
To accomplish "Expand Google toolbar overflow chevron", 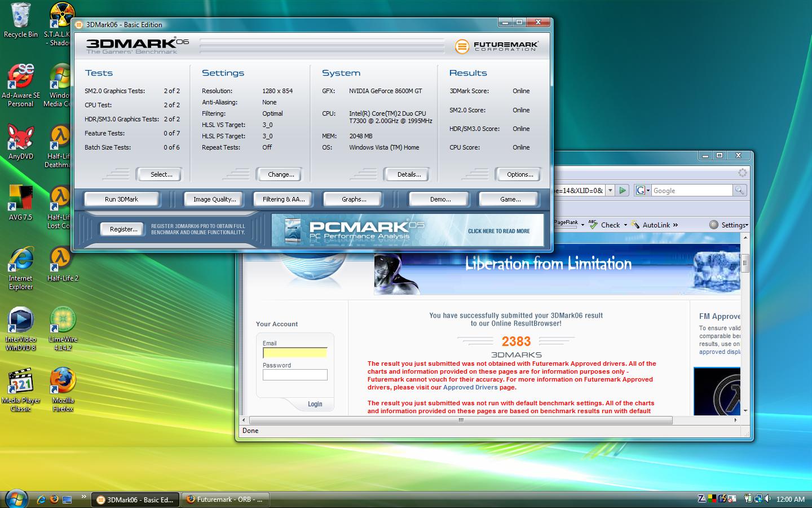I will click(x=676, y=225).
